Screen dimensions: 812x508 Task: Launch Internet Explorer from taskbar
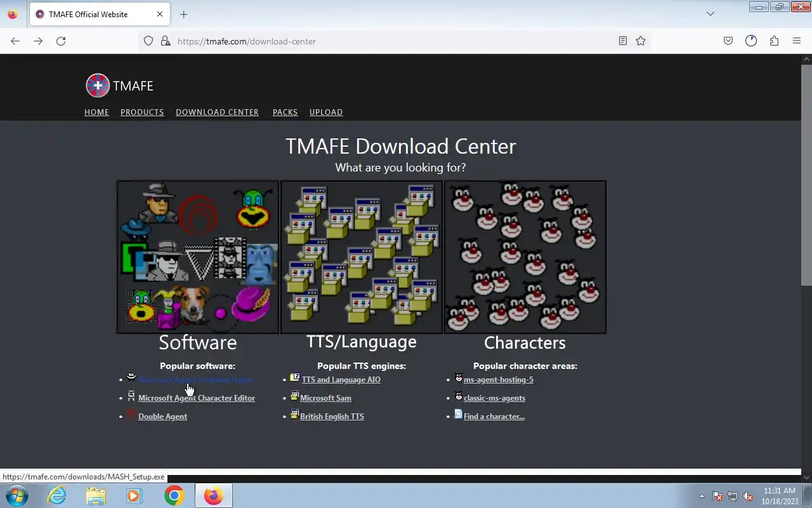tap(57, 495)
